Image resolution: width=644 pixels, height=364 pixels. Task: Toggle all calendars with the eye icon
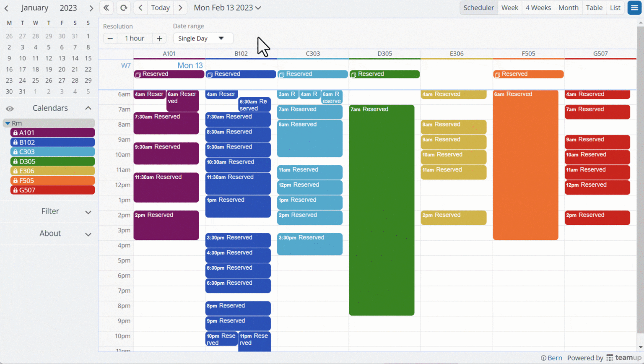[10, 108]
